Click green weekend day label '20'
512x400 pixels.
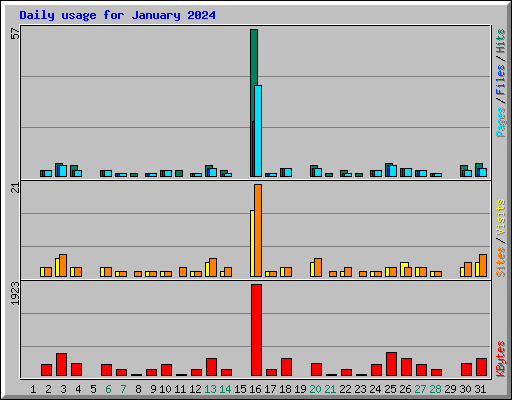pyautogui.click(x=315, y=389)
